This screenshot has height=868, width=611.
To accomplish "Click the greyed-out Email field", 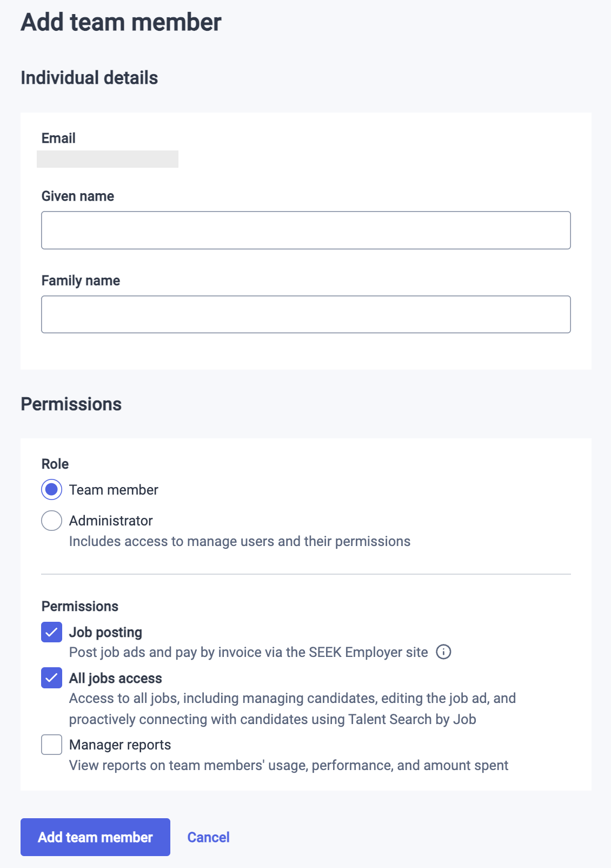I will point(108,160).
